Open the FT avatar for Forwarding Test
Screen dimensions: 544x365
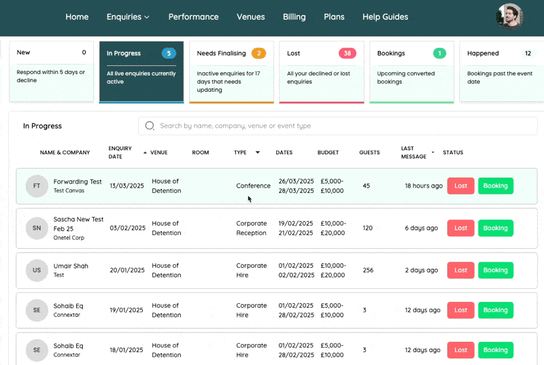(x=37, y=186)
